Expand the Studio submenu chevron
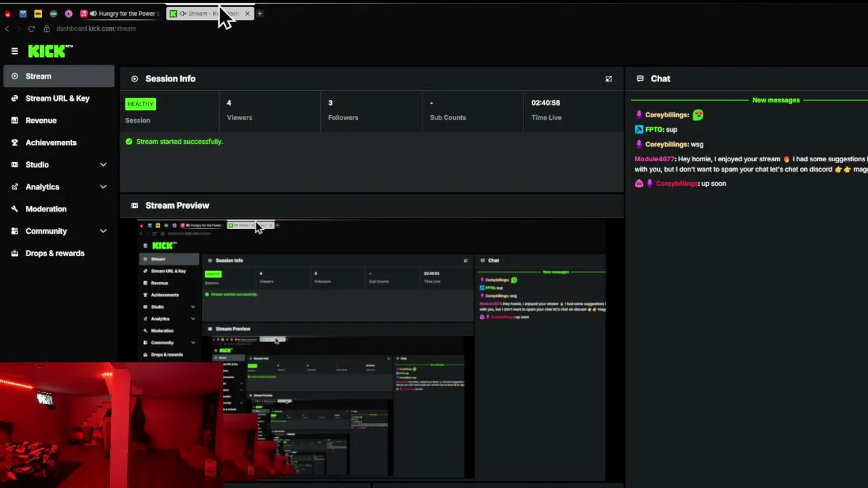868x488 pixels. coord(103,165)
